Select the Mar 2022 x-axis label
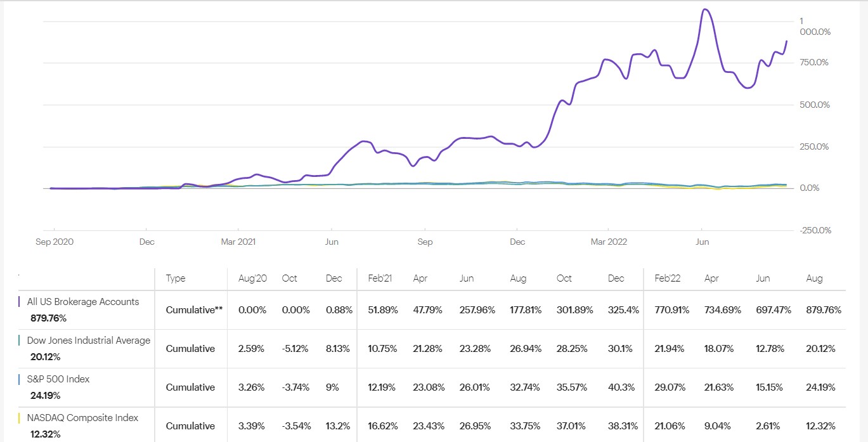 pyautogui.click(x=608, y=242)
